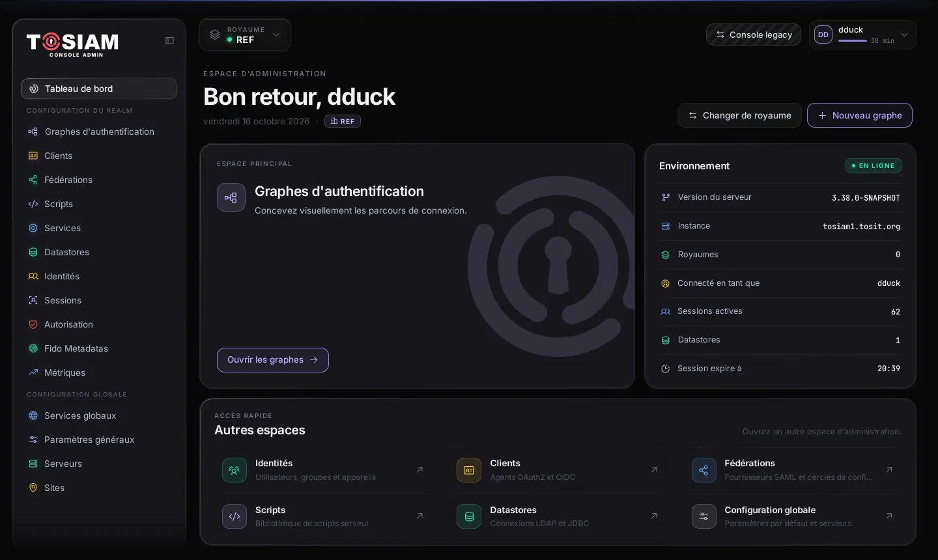Click the Autorisation shield icon
The height and width of the screenshot is (560, 938).
pos(33,324)
